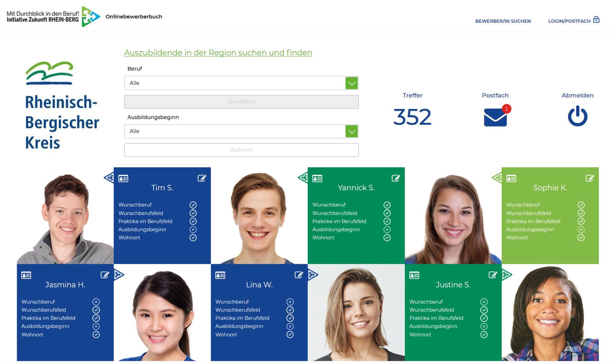Toggle Yannick S.'s Ausbildungsbeginn cross mark

point(387,229)
